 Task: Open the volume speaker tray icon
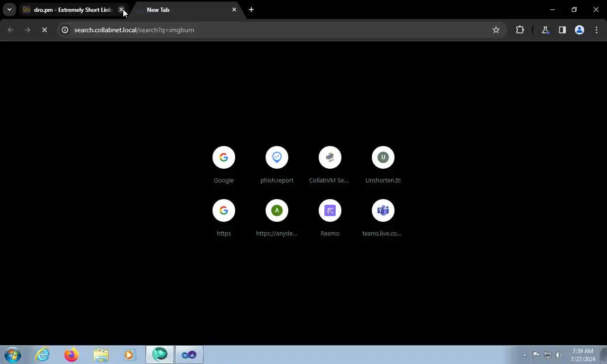560,355
